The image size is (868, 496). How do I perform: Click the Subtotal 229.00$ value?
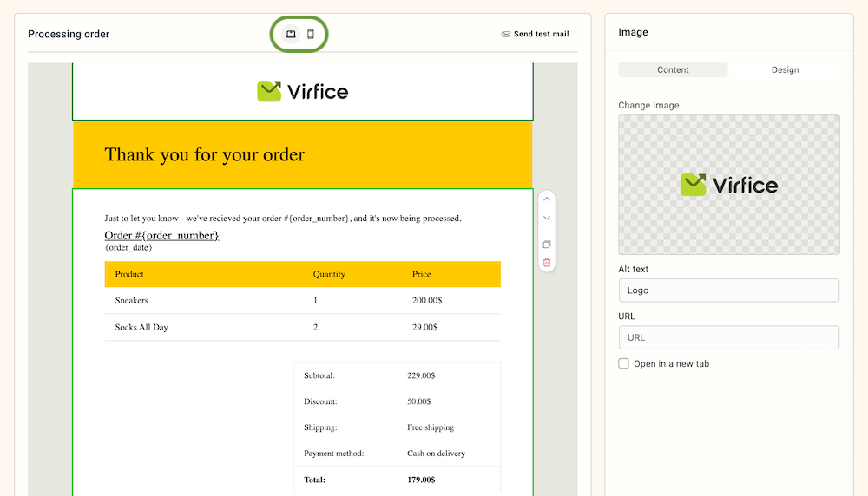[421, 375]
